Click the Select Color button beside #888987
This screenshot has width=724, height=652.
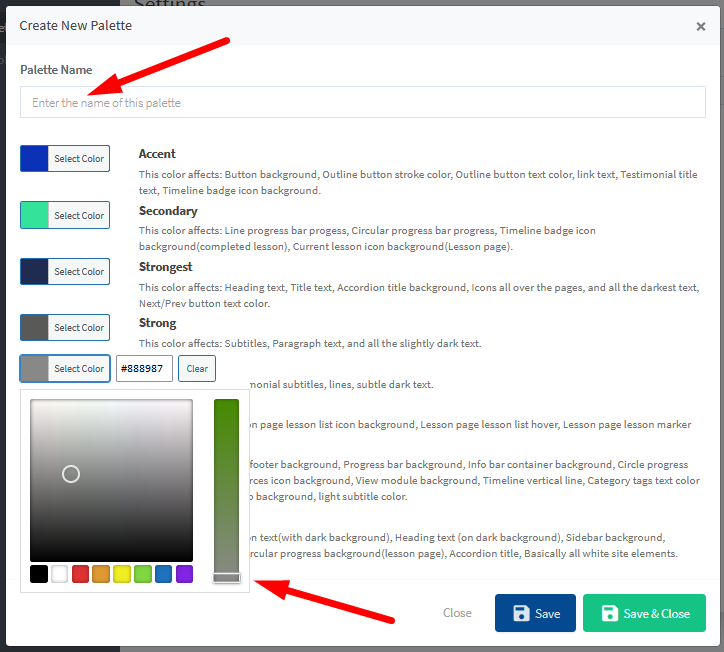click(79, 368)
